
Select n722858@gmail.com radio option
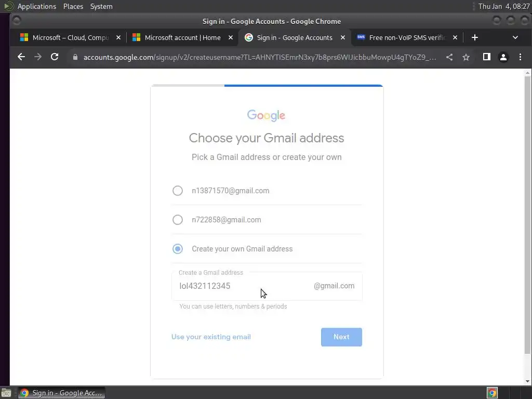[178, 220]
